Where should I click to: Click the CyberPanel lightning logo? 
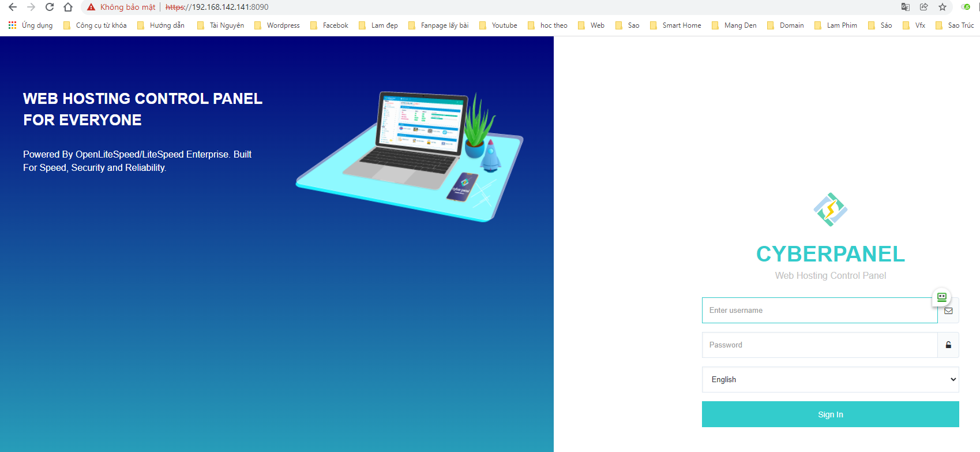[x=830, y=210]
